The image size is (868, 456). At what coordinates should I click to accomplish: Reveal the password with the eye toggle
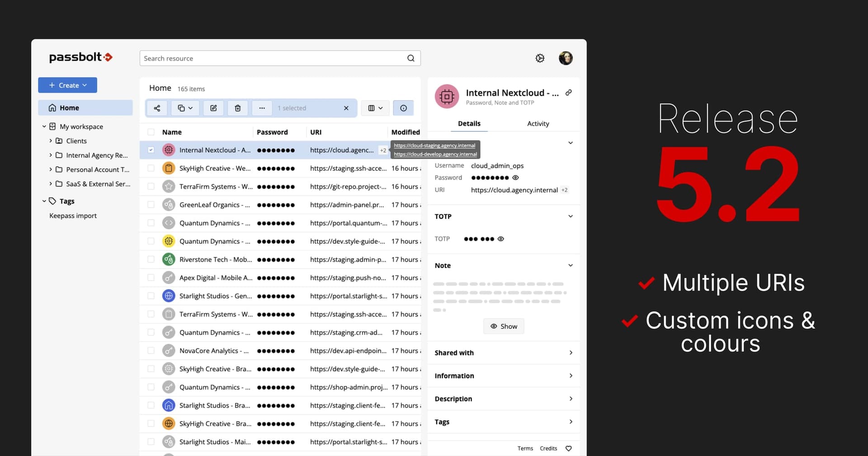click(516, 177)
